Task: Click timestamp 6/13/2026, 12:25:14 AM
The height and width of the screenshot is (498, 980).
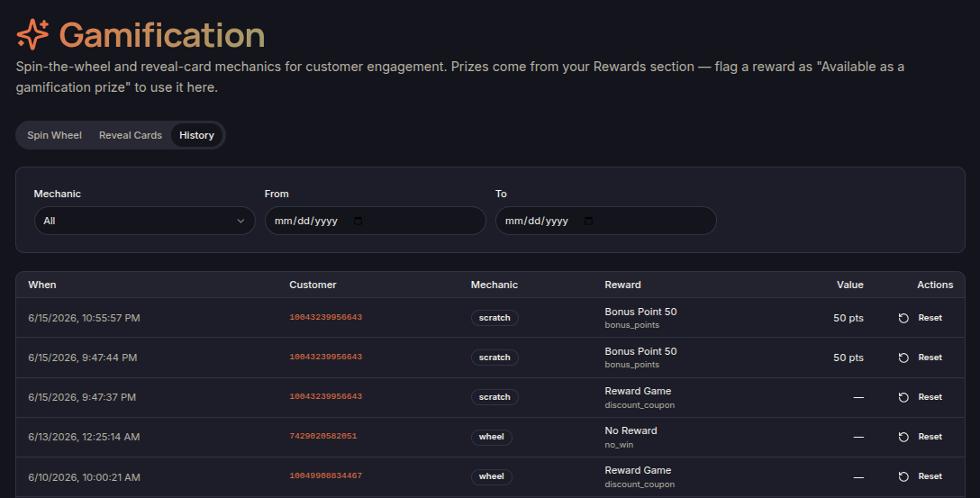Action: pos(84,437)
